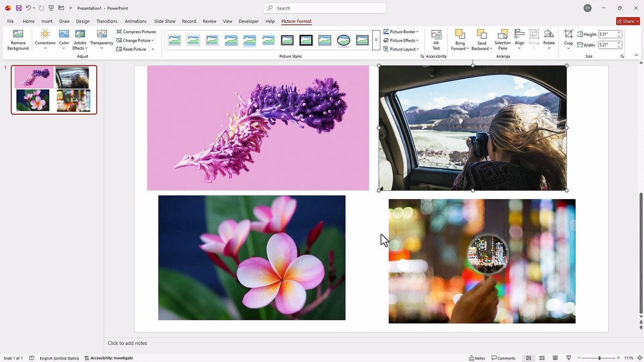Click Compress Pictures
The width and height of the screenshot is (644, 362).
(x=136, y=32)
